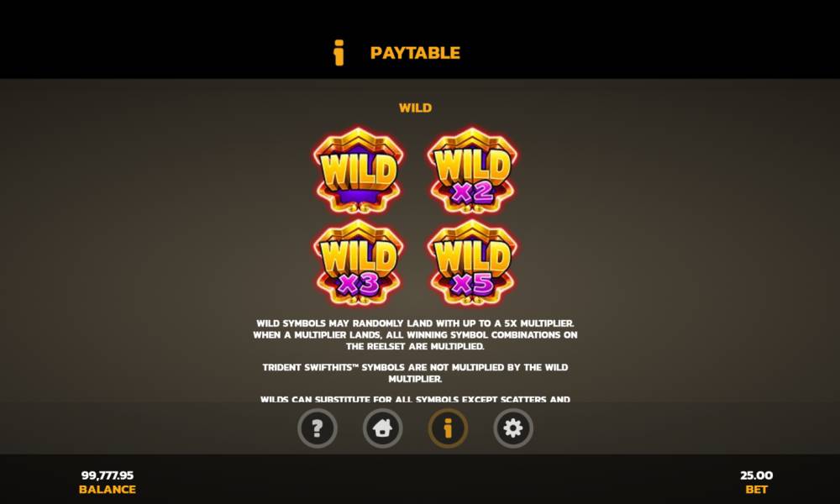
Task: Click the Wild x3 symbol
Action: point(359,262)
